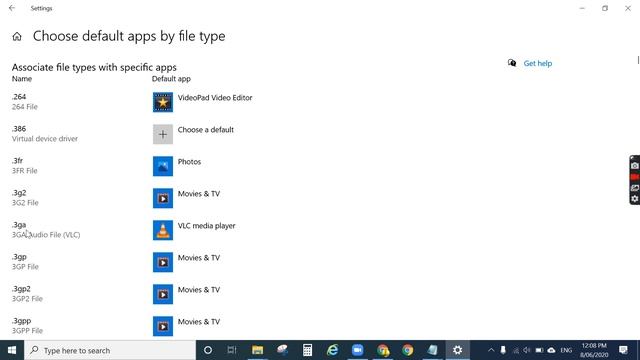
Task: Click the 'Default app' column header
Action: coord(171,79)
